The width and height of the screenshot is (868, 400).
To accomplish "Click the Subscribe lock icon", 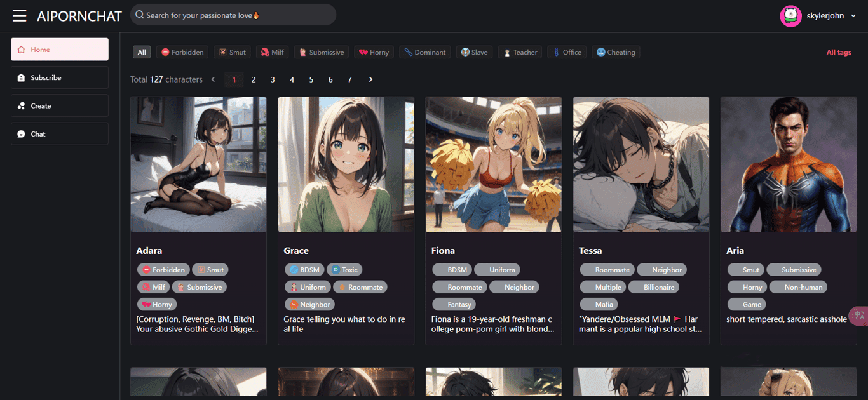I will coord(20,77).
